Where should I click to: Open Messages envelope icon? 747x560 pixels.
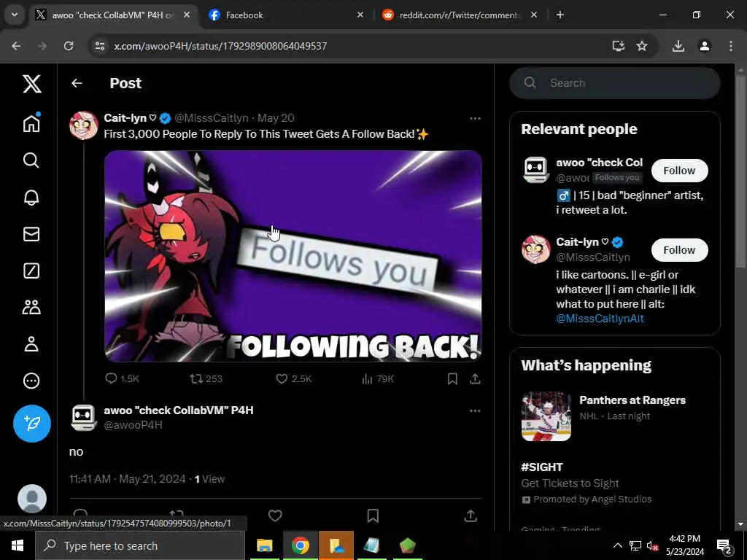click(x=31, y=234)
